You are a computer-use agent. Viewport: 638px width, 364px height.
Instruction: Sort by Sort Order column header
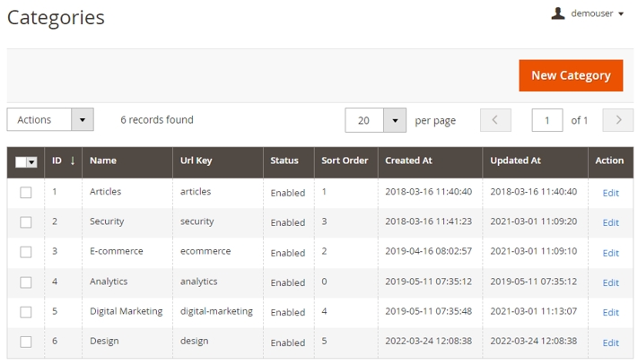pos(345,160)
